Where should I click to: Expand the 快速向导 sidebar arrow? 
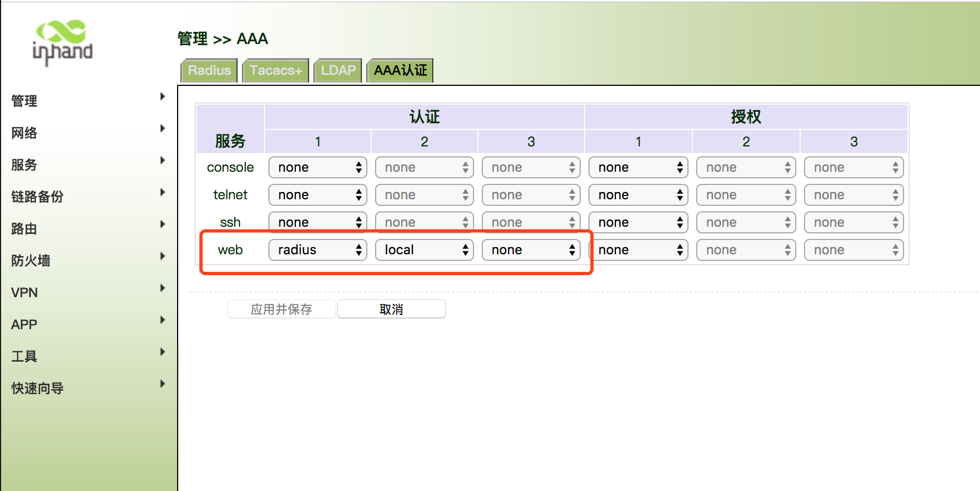162,384
